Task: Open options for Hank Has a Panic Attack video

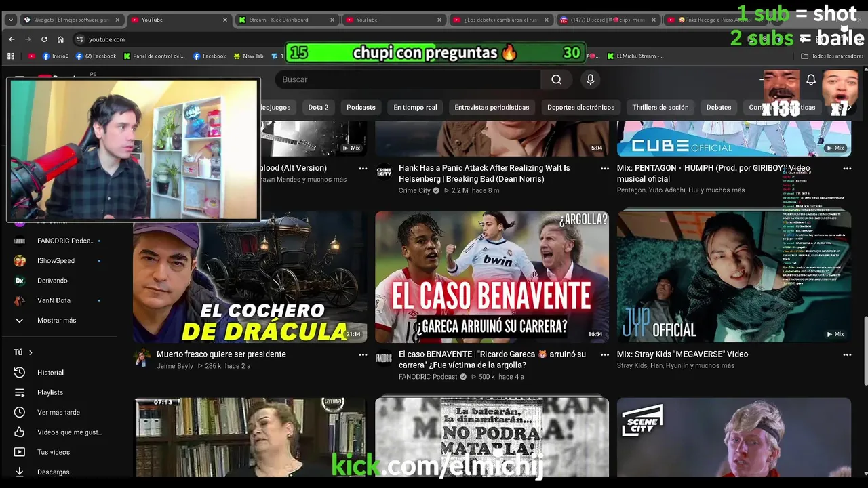Action: (x=605, y=169)
